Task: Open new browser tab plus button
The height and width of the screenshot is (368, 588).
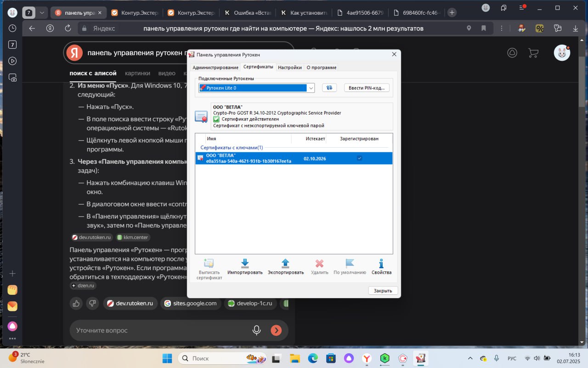Action: pyautogui.click(x=452, y=12)
